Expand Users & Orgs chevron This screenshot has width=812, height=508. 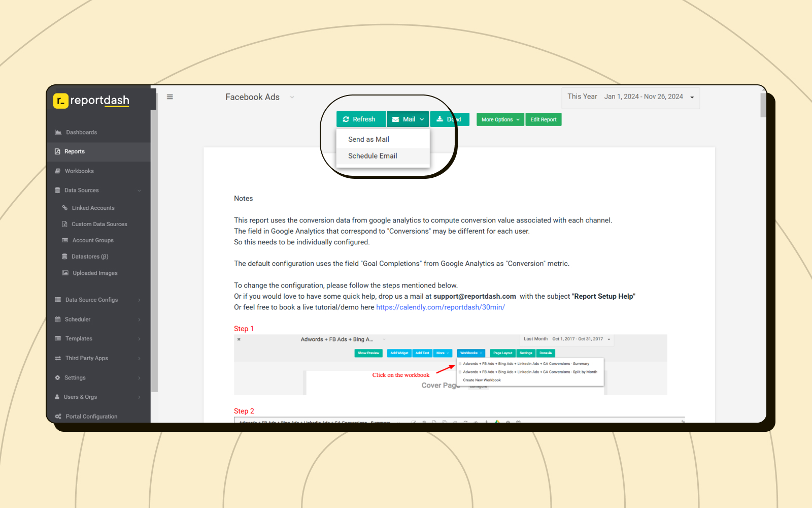click(140, 397)
